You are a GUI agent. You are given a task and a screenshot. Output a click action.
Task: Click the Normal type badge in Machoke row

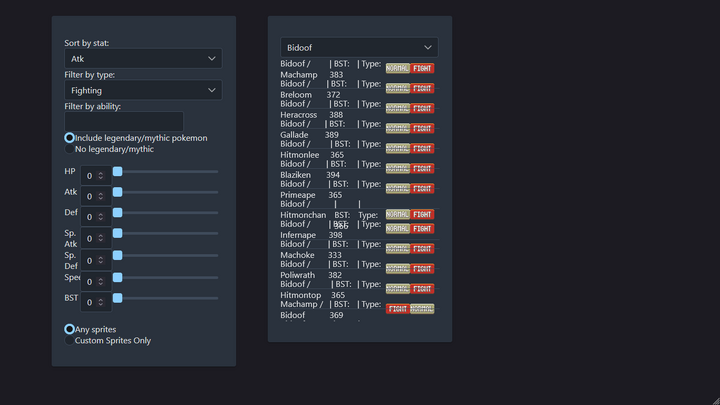pyautogui.click(x=398, y=249)
